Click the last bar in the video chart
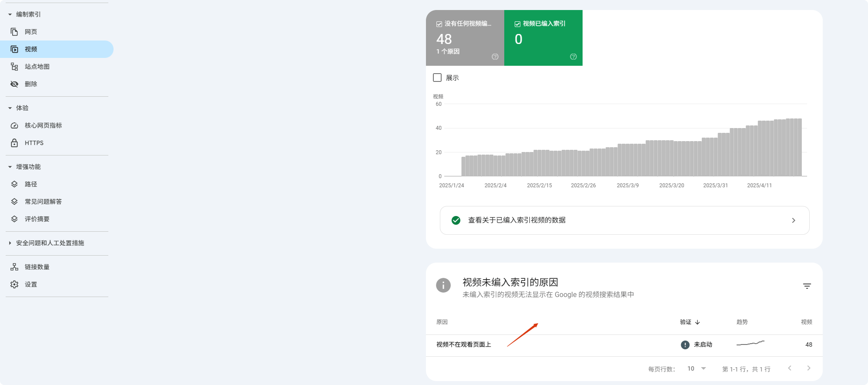This screenshot has width=868, height=385. pyautogui.click(x=800, y=147)
